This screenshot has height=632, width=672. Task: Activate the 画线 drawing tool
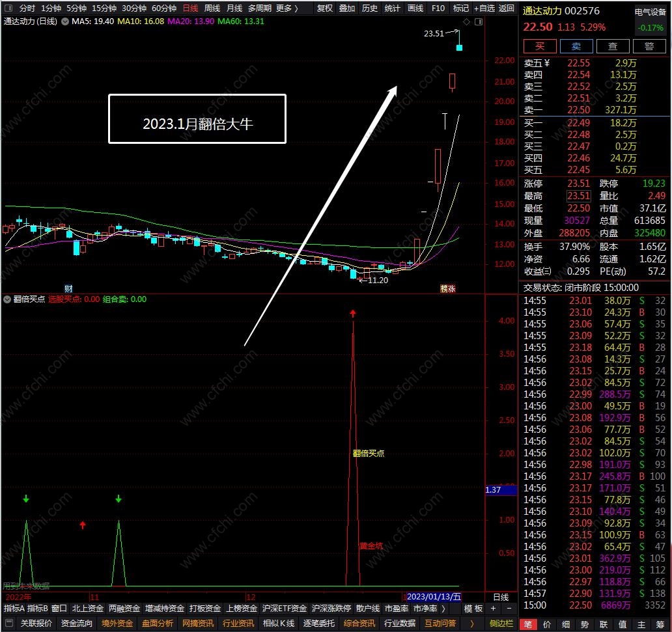(x=415, y=8)
